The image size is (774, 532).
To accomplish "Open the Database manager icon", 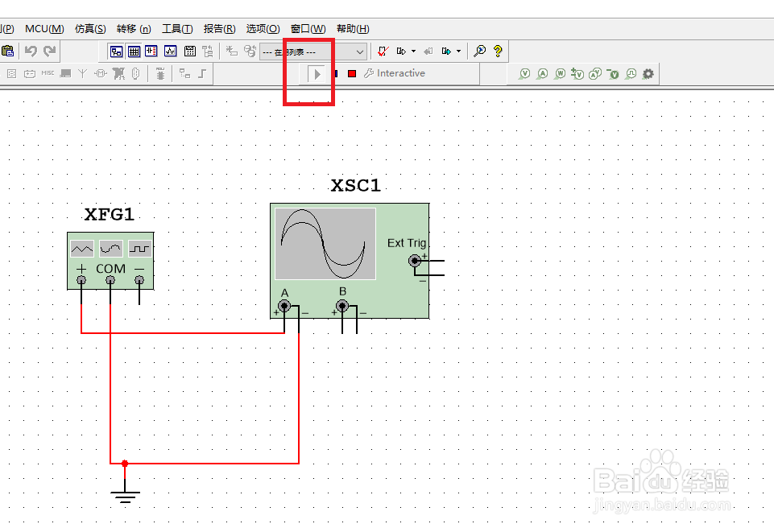I will tap(250, 52).
